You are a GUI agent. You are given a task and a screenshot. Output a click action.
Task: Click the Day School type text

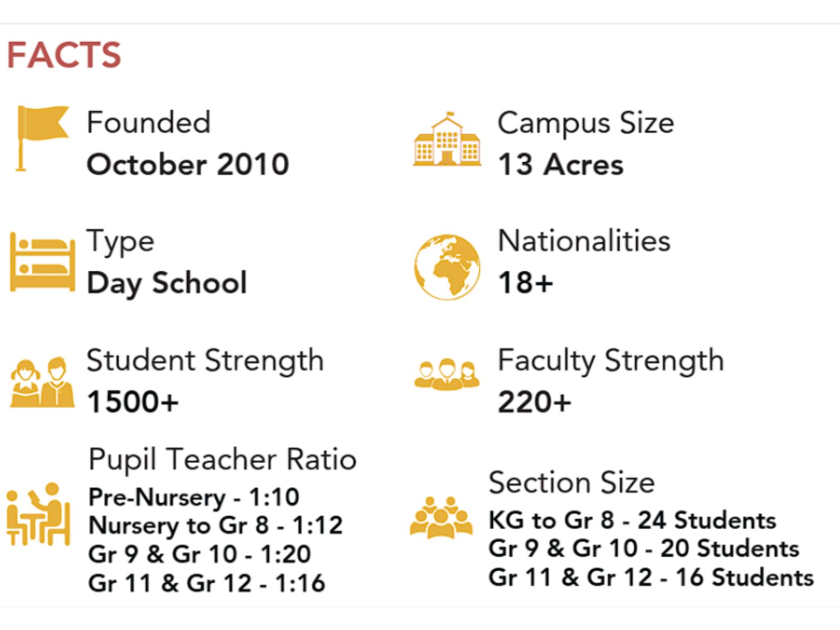[x=167, y=283]
